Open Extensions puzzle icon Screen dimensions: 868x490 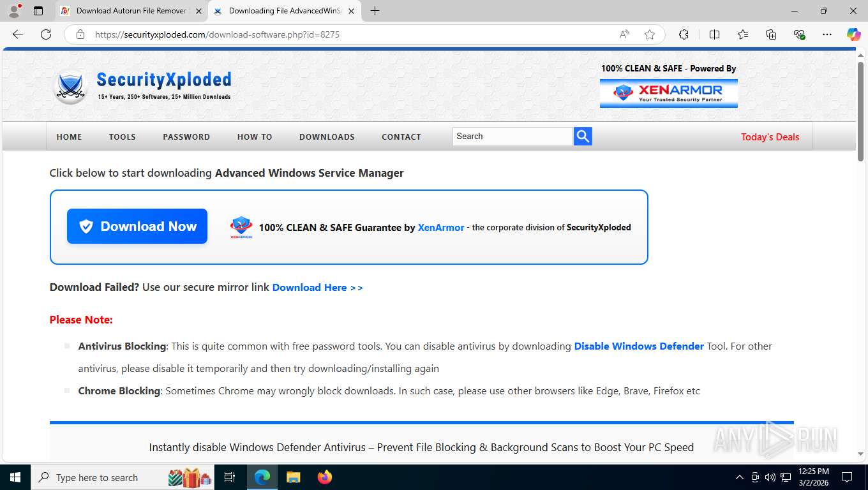tap(684, 34)
